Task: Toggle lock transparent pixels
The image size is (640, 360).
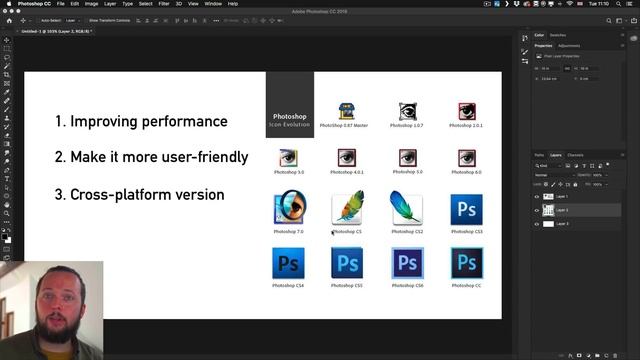Action: pos(546,184)
